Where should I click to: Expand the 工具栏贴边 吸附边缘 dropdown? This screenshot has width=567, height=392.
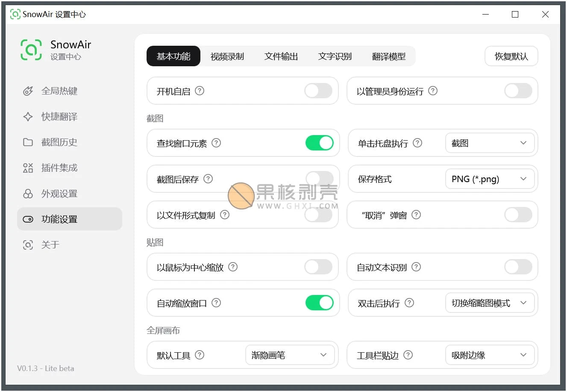490,355
